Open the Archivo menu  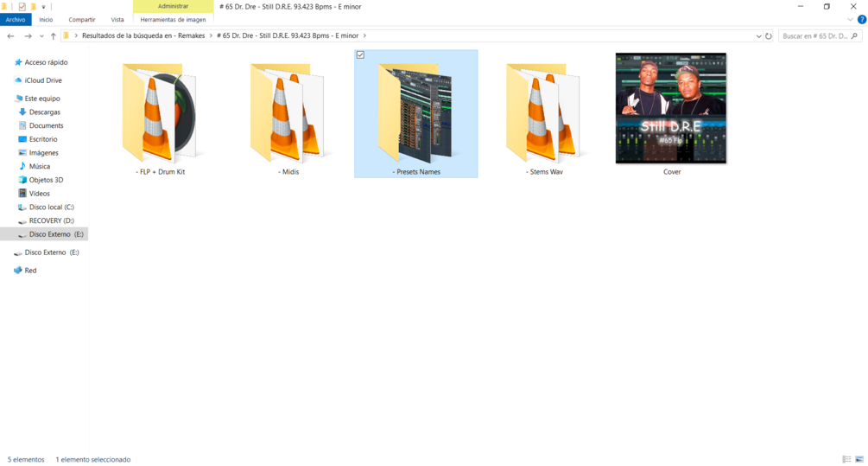16,19
